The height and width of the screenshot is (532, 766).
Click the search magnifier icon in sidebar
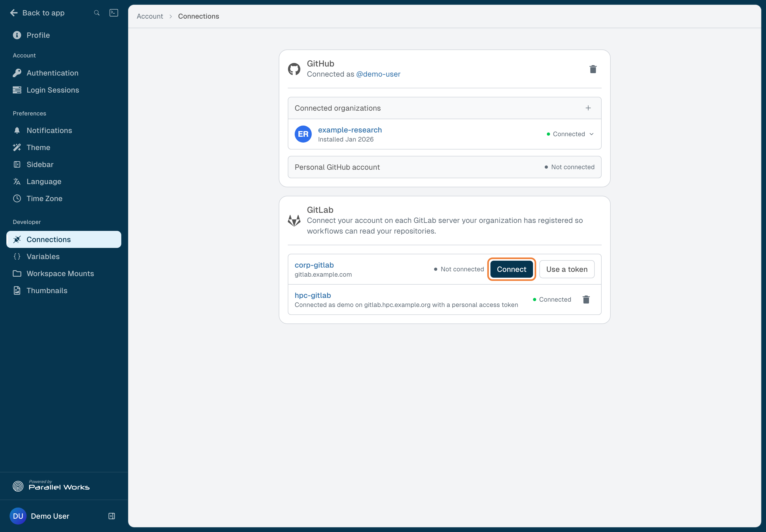97,13
